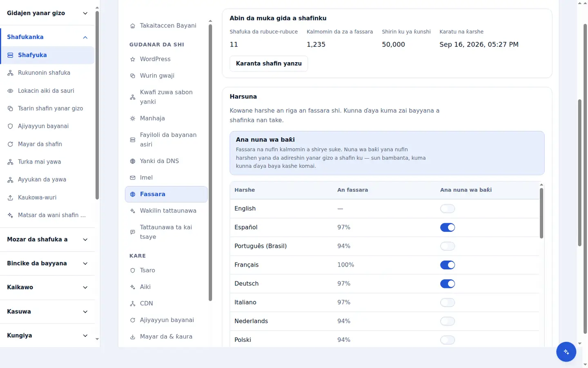Screen dimensions: 588x368
Task: Enable the Italiano language toggle
Action: pyautogui.click(x=448, y=303)
